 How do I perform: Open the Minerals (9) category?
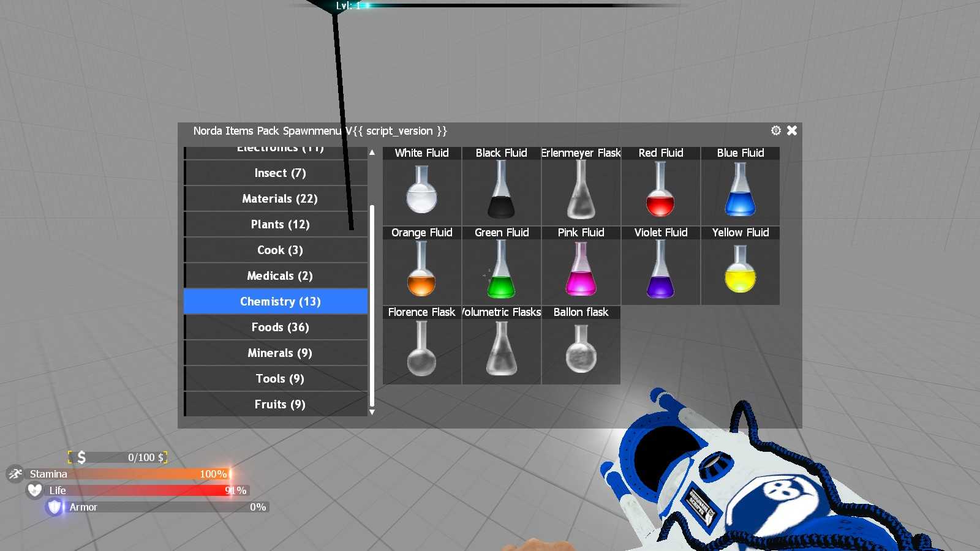[x=276, y=353]
